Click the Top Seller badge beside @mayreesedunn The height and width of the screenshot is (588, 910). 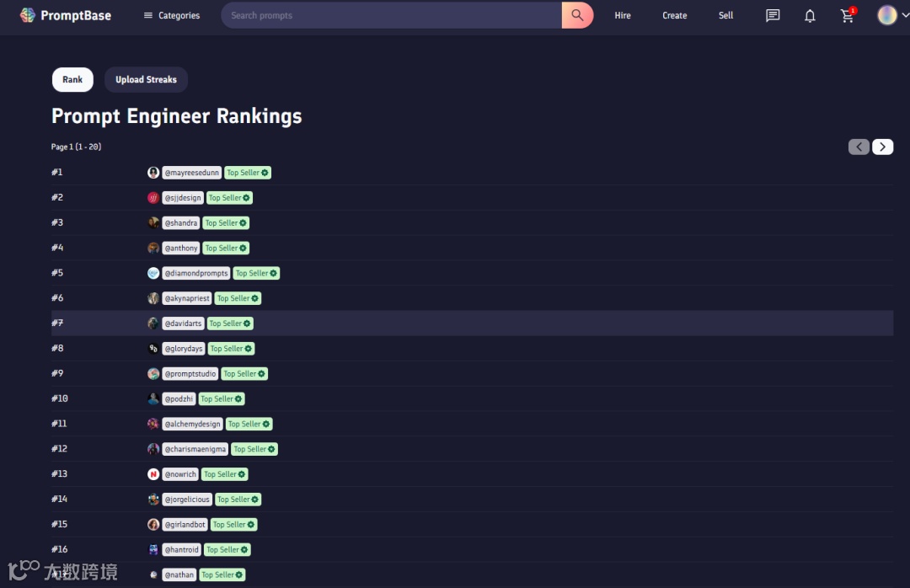coord(248,173)
